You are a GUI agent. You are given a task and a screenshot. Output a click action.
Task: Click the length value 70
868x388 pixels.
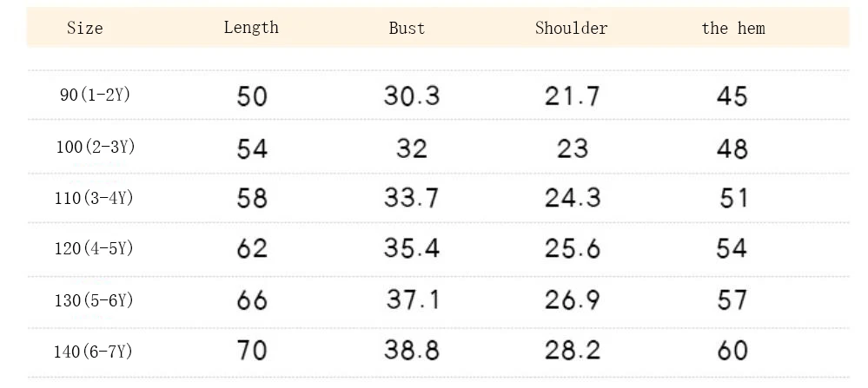(252, 351)
